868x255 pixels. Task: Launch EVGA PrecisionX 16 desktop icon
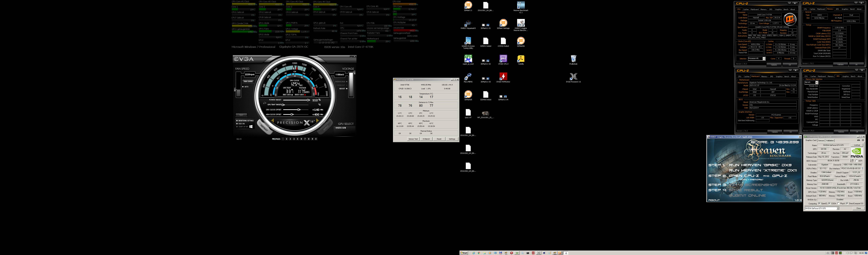[x=573, y=78]
